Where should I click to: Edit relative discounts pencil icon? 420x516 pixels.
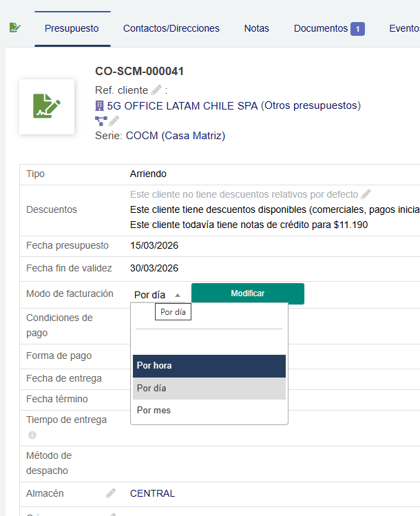pos(366,194)
